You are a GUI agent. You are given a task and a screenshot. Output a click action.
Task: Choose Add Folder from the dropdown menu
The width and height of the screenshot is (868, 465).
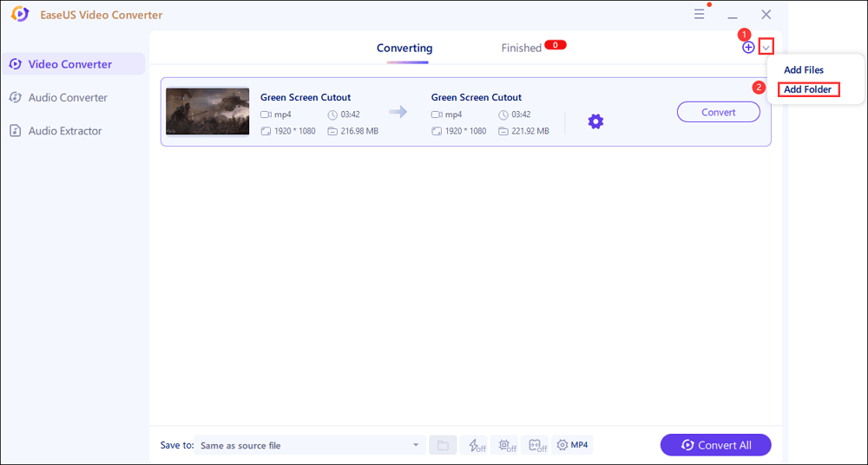pos(807,89)
